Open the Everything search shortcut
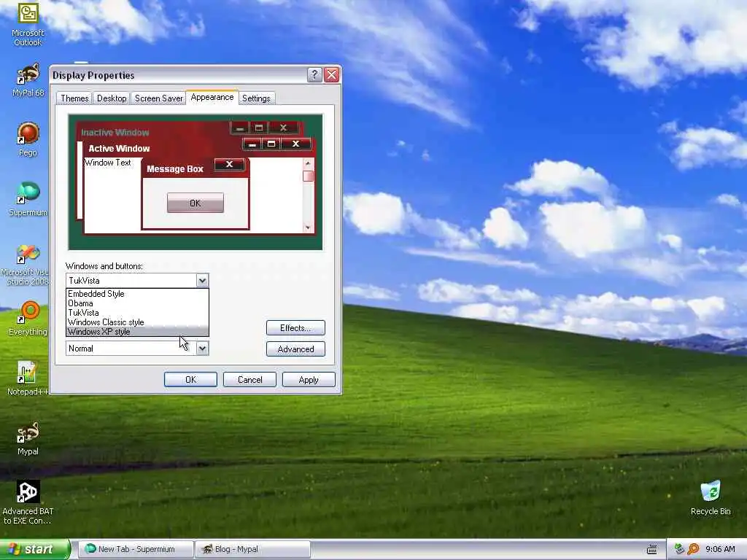Viewport: 747px width, 560px height. [x=28, y=319]
